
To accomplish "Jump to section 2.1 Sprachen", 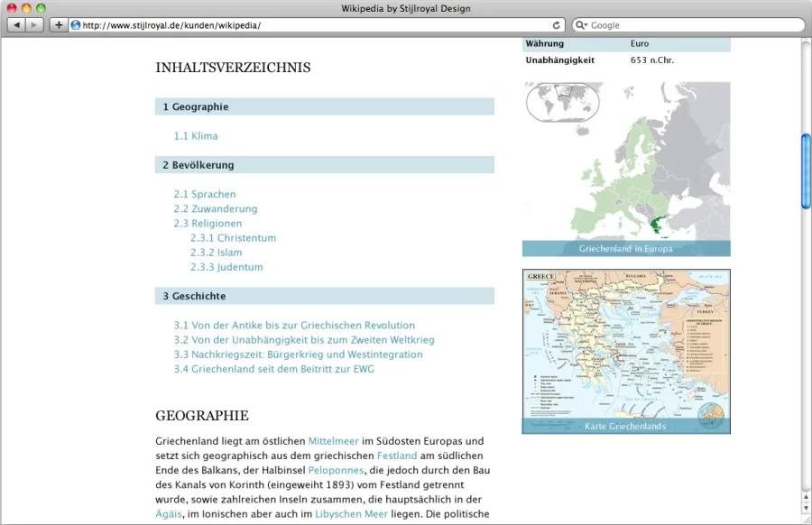I will tap(205, 194).
